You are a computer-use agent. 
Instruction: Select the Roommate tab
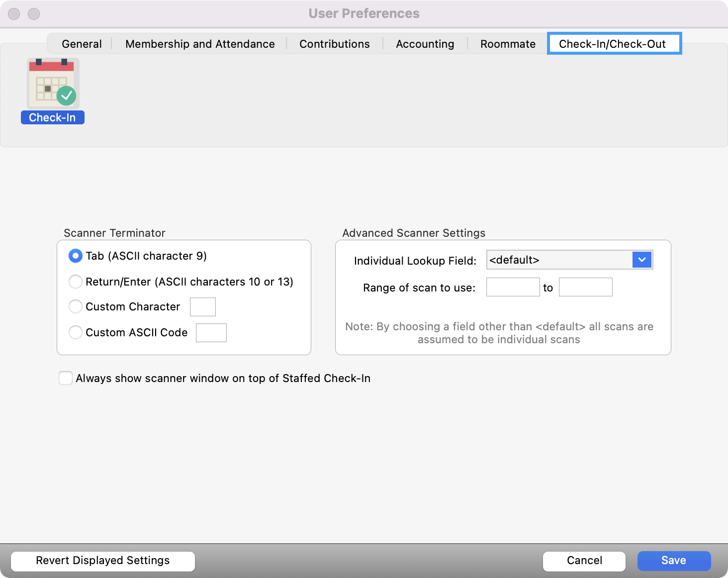click(507, 44)
